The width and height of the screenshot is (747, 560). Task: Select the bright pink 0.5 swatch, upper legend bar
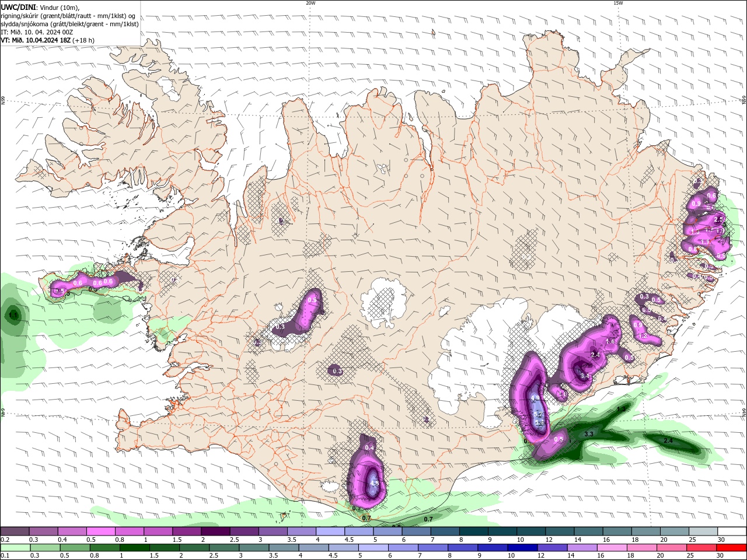coord(100,531)
